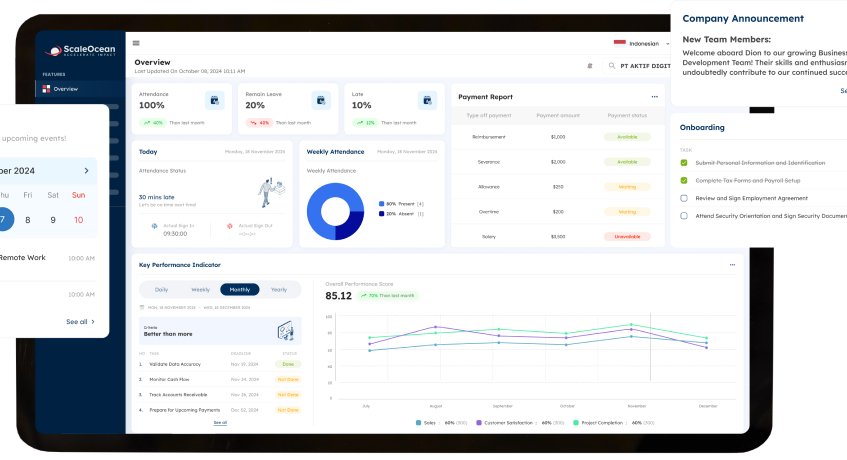Click the Attendance card calendar icon
The height and width of the screenshot is (460, 847).
click(x=213, y=100)
